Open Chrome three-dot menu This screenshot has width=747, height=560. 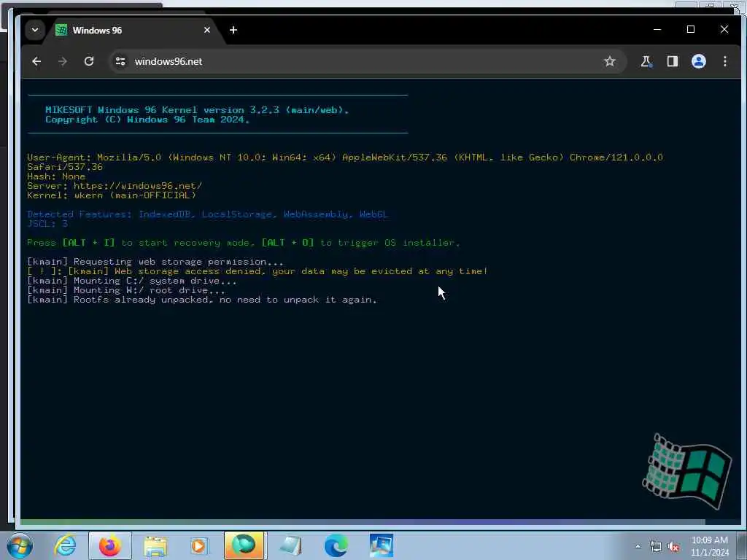(724, 61)
